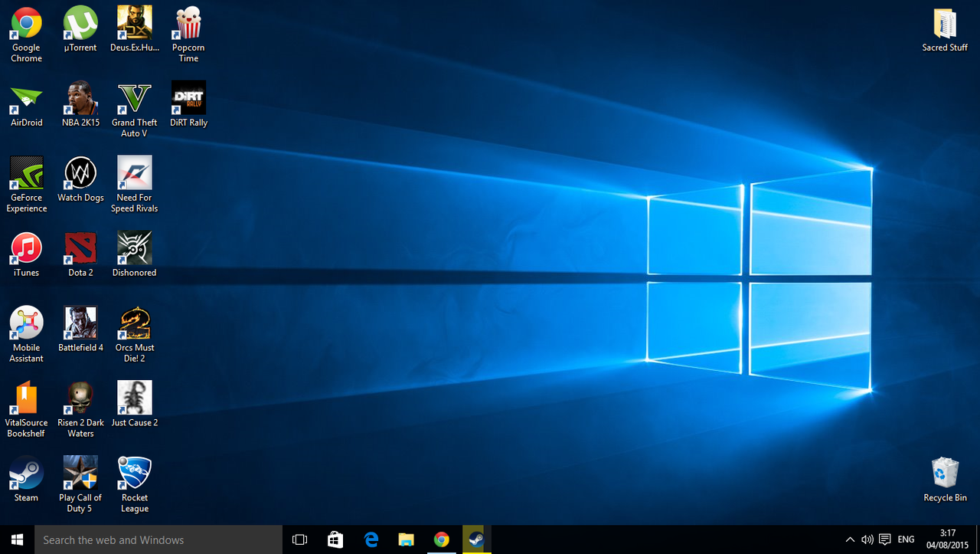Select the Dota 2 desktop icon

80,254
